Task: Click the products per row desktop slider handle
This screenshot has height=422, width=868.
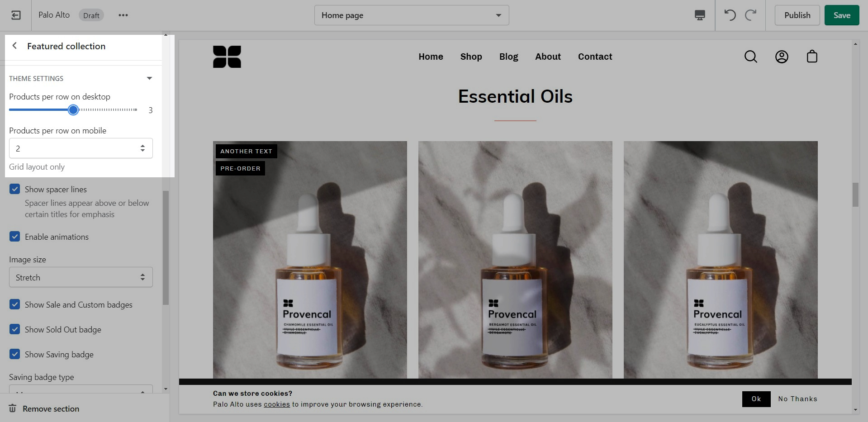Action: click(x=73, y=110)
